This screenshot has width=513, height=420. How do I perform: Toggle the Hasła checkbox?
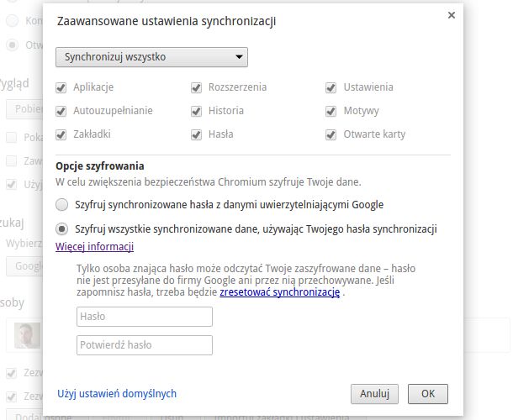click(x=196, y=134)
